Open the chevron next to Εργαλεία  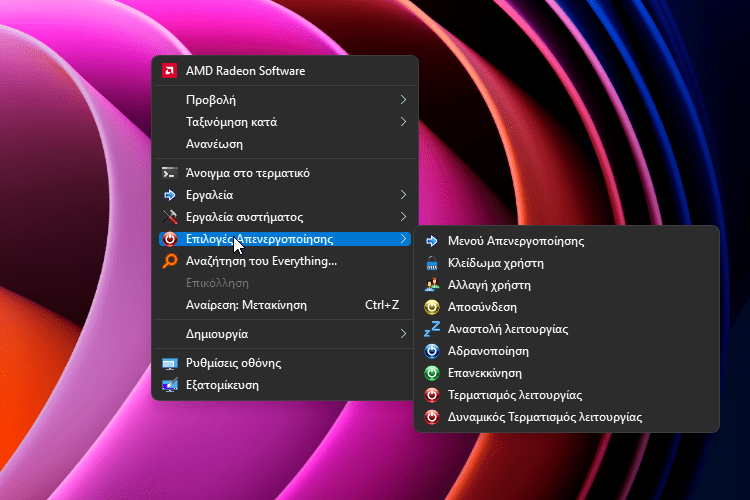point(403,195)
